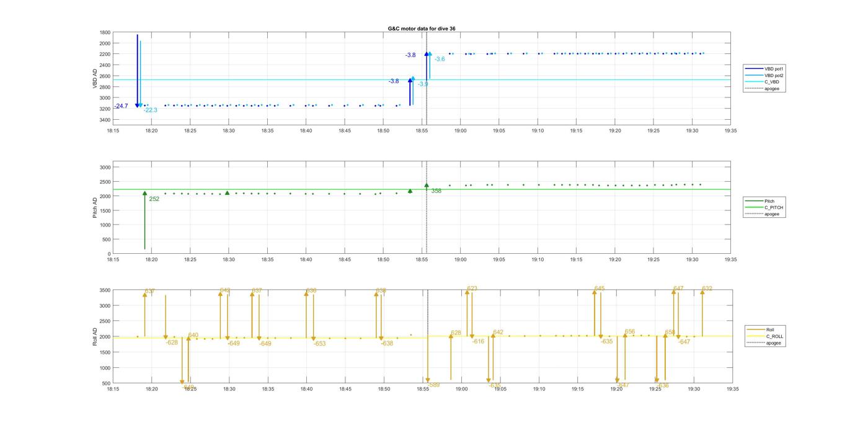Click the "VBD AD" y-axis label
This screenshot has height=430, width=868.
point(95,79)
